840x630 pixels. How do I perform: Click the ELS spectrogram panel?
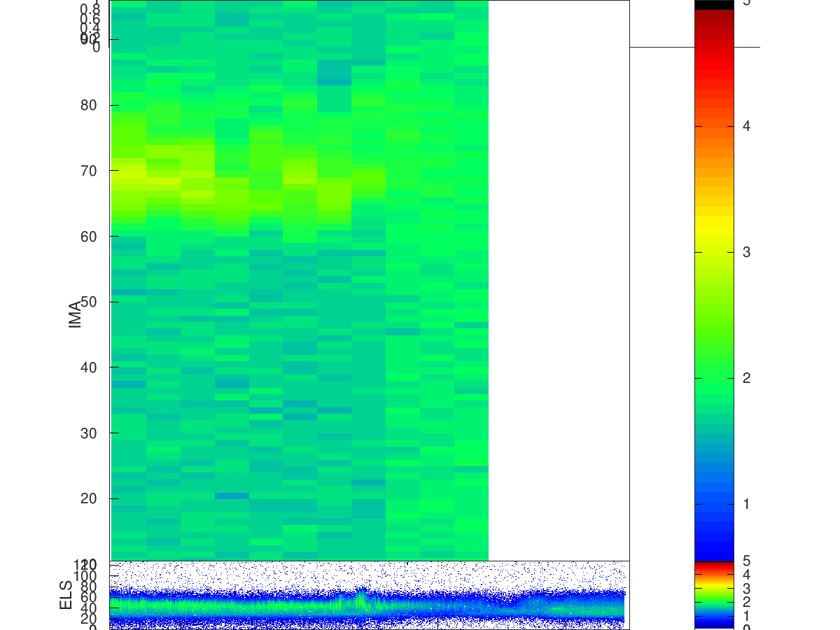tap(370, 594)
